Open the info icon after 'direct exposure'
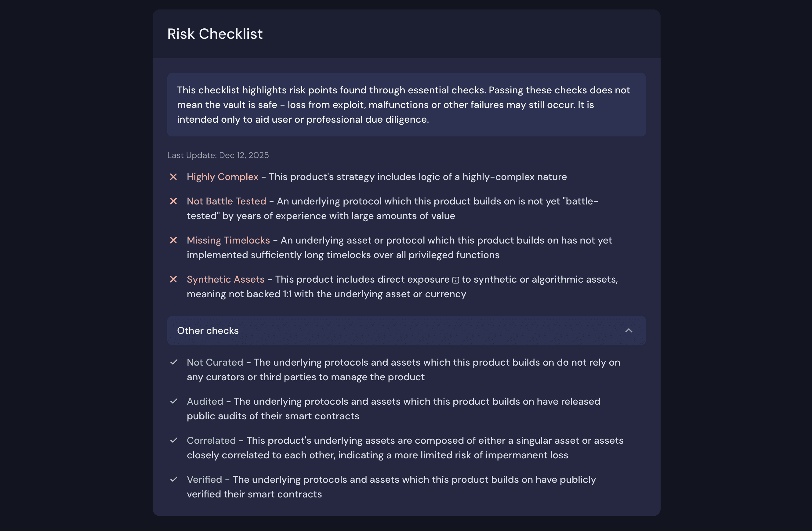812x531 pixels. click(455, 280)
